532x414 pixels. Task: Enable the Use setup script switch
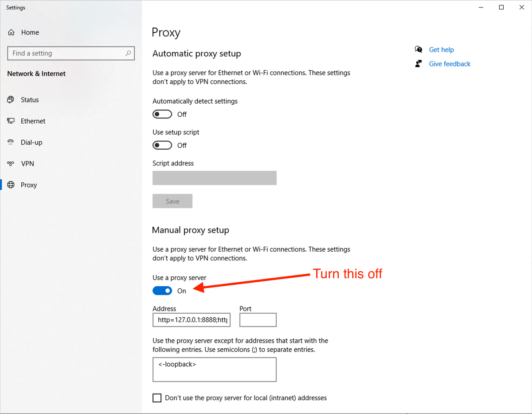click(x=162, y=146)
